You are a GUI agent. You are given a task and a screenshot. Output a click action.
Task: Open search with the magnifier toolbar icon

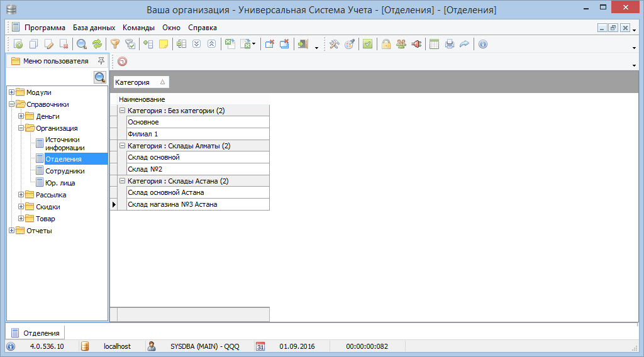(82, 44)
